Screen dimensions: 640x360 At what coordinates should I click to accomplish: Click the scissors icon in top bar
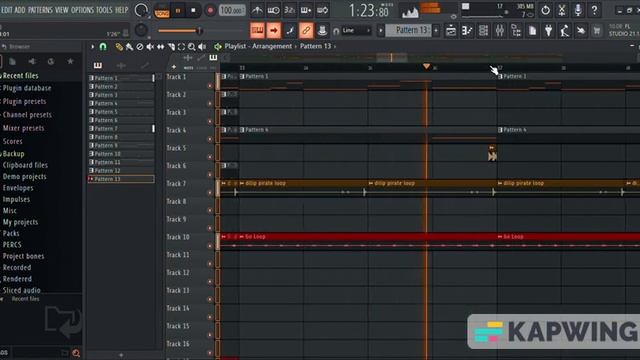click(562, 10)
